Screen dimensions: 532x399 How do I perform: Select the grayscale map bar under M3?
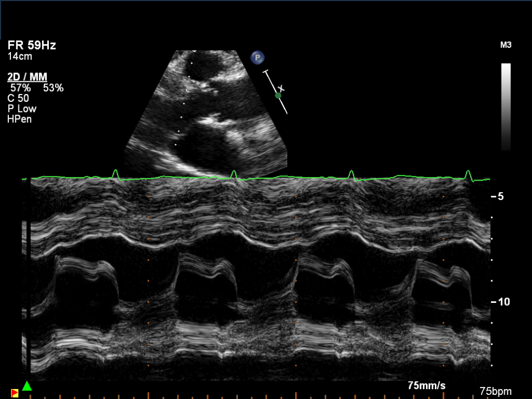tap(506, 107)
